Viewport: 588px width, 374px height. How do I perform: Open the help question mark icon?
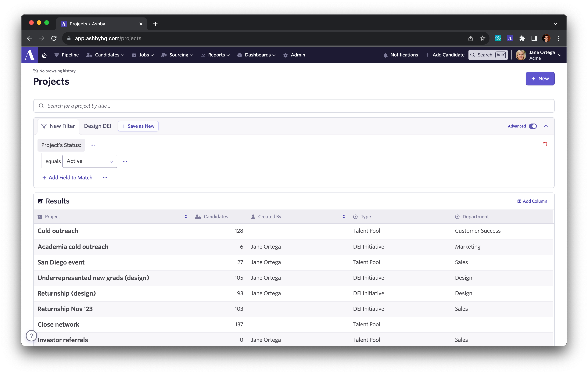[31, 336]
